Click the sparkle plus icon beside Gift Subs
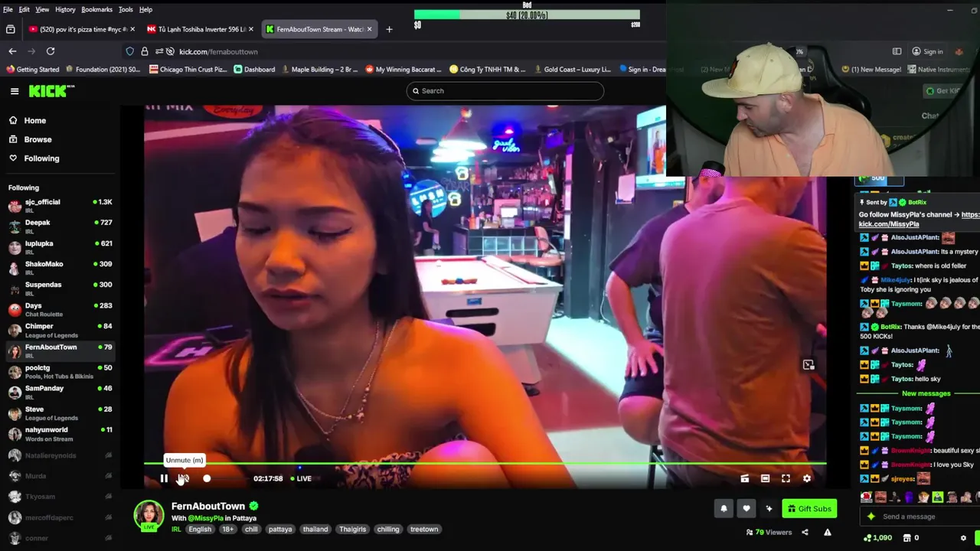This screenshot has width=980, height=551. click(769, 508)
